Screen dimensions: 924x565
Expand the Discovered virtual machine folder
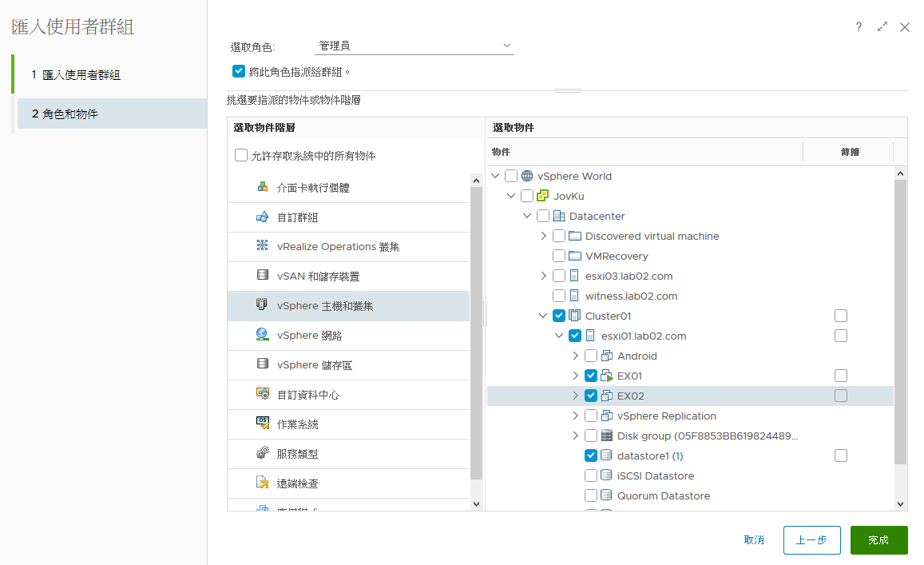coord(543,236)
